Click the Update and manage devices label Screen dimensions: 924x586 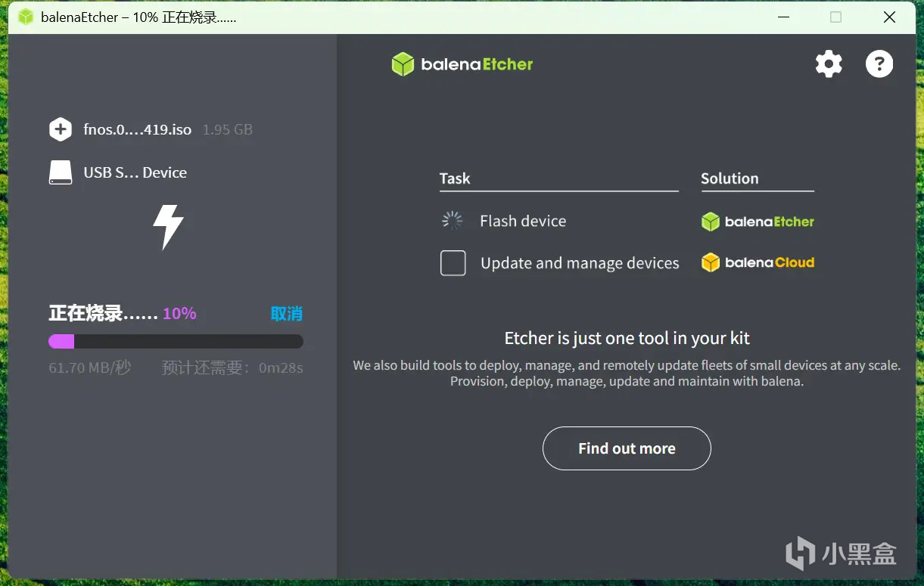tap(580, 263)
